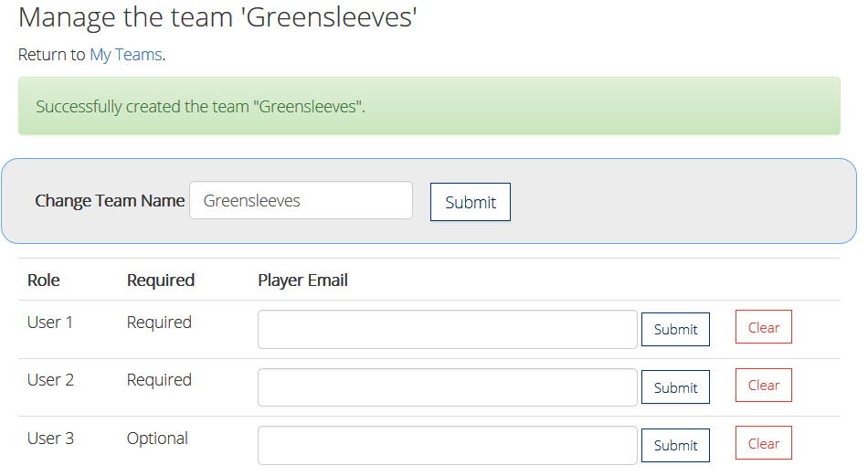Submit the User 2 player email
This screenshot has width=868, height=476.
[x=675, y=387]
